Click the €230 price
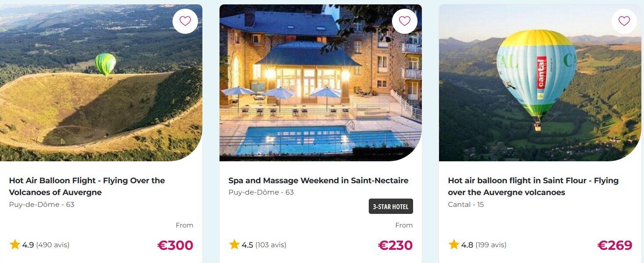The height and width of the screenshot is (263, 644). [x=395, y=245]
